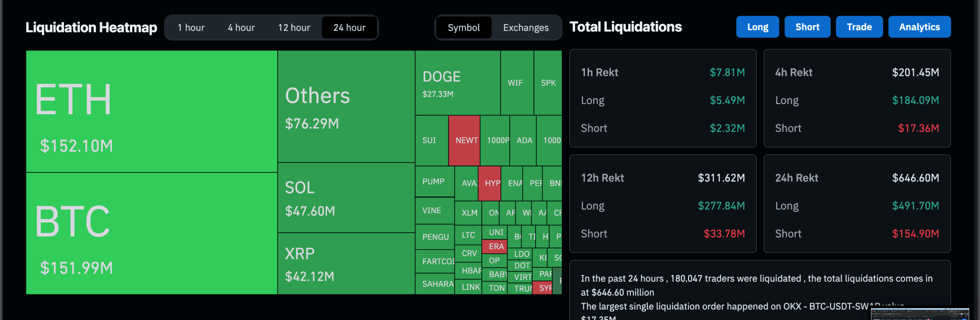980x320 pixels.
Task: Click the OP heatmap tile
Action: (x=495, y=261)
